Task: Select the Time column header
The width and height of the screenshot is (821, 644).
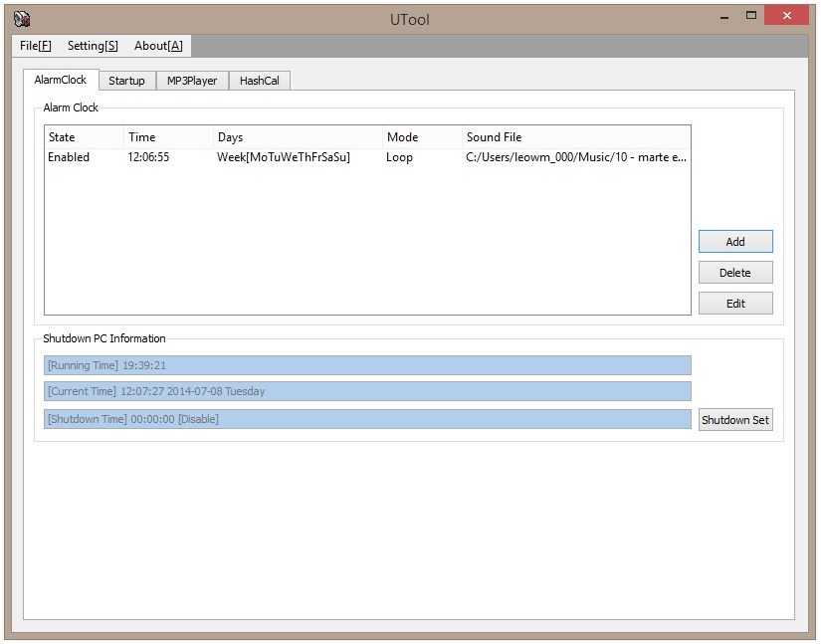Action: pos(168,137)
